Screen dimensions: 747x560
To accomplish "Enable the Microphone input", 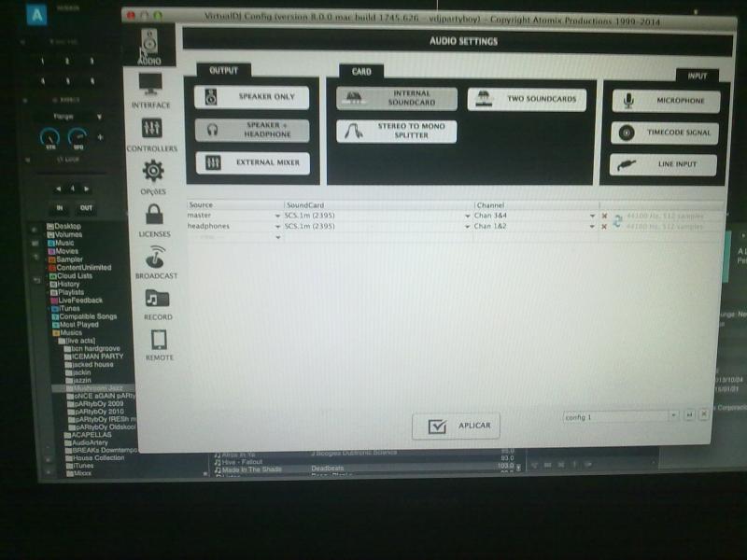I will point(666,101).
